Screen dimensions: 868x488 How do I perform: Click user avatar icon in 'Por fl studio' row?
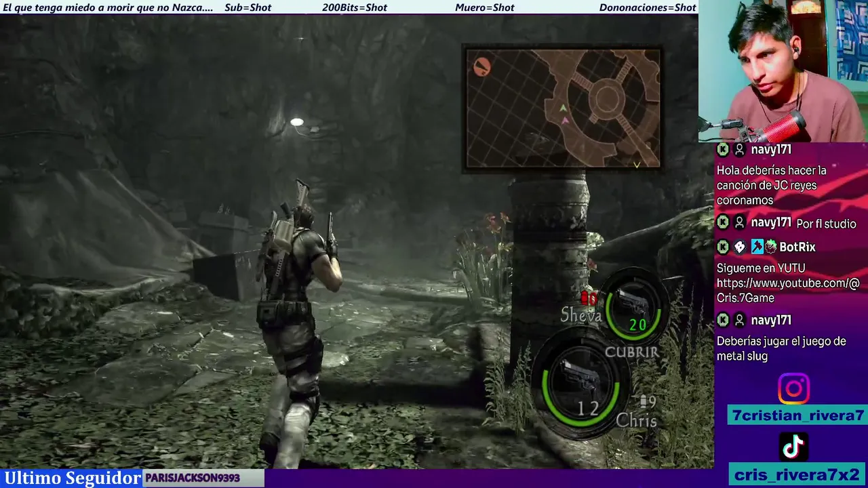click(740, 222)
